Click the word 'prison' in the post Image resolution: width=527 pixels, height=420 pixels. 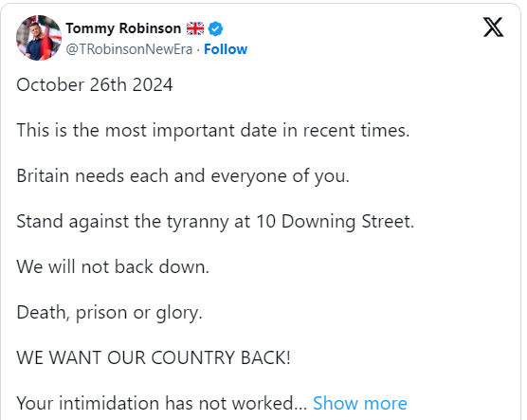101,313
